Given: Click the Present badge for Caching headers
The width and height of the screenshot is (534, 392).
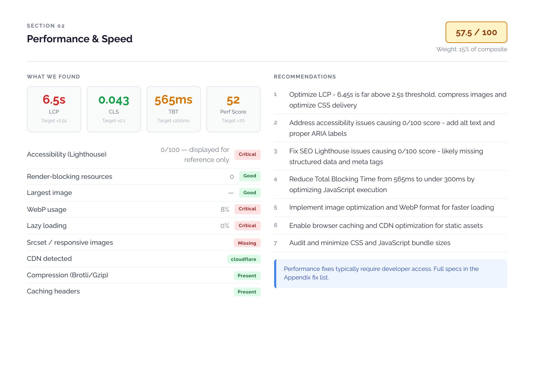Looking at the screenshot, I should point(247,292).
